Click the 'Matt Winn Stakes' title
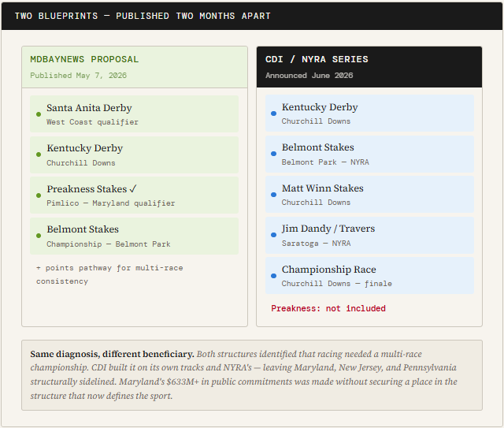Image resolution: width=504 pixels, height=428 pixels. click(323, 188)
